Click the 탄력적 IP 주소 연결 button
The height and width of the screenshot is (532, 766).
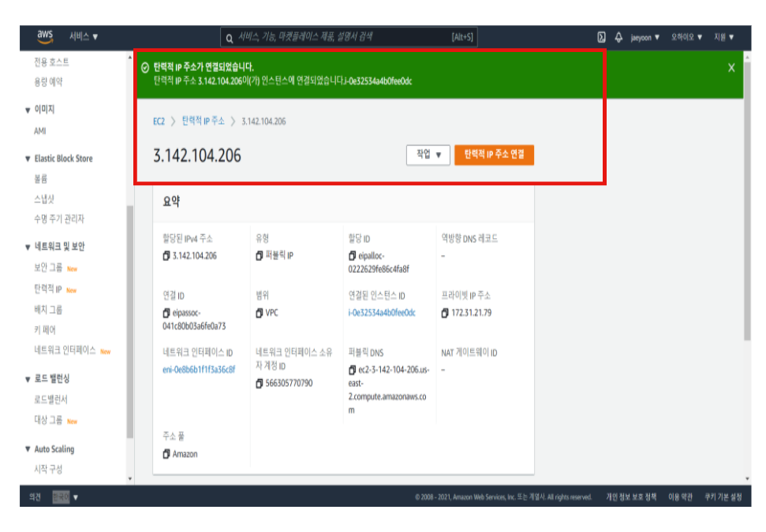point(494,155)
